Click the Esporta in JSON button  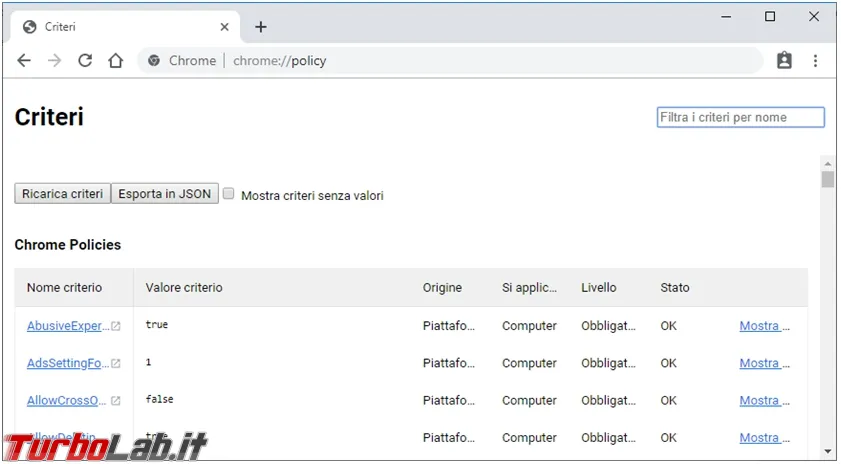click(165, 194)
